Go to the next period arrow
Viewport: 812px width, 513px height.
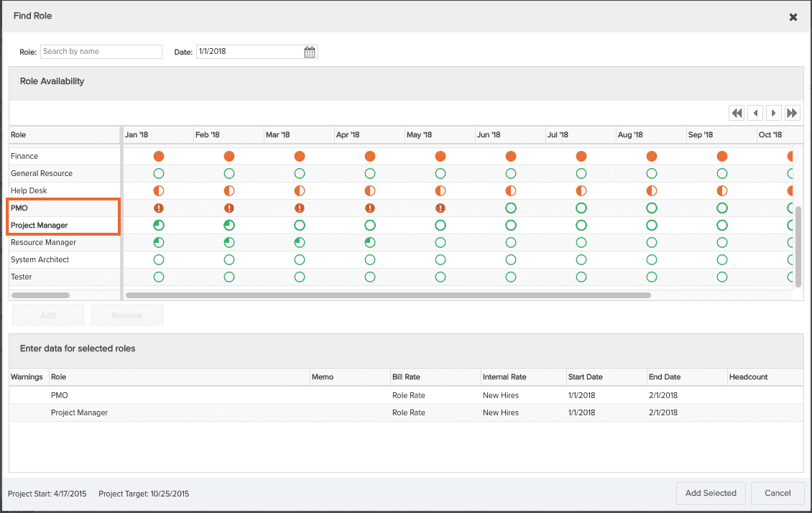click(774, 113)
